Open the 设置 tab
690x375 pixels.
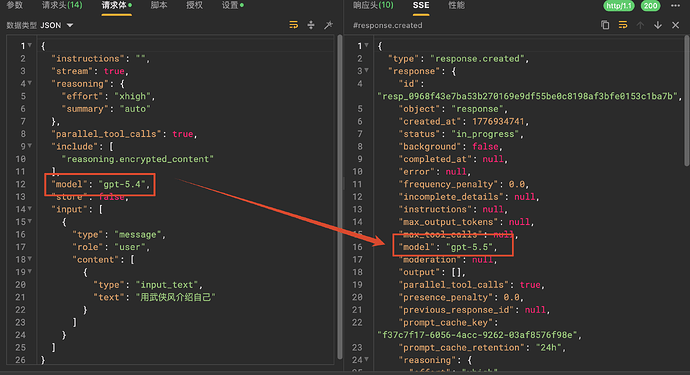coord(233,5)
